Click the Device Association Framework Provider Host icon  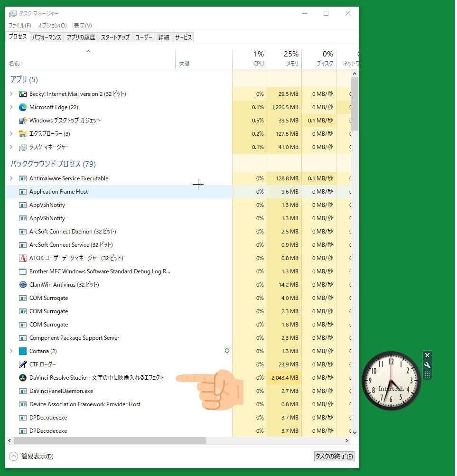(23, 405)
